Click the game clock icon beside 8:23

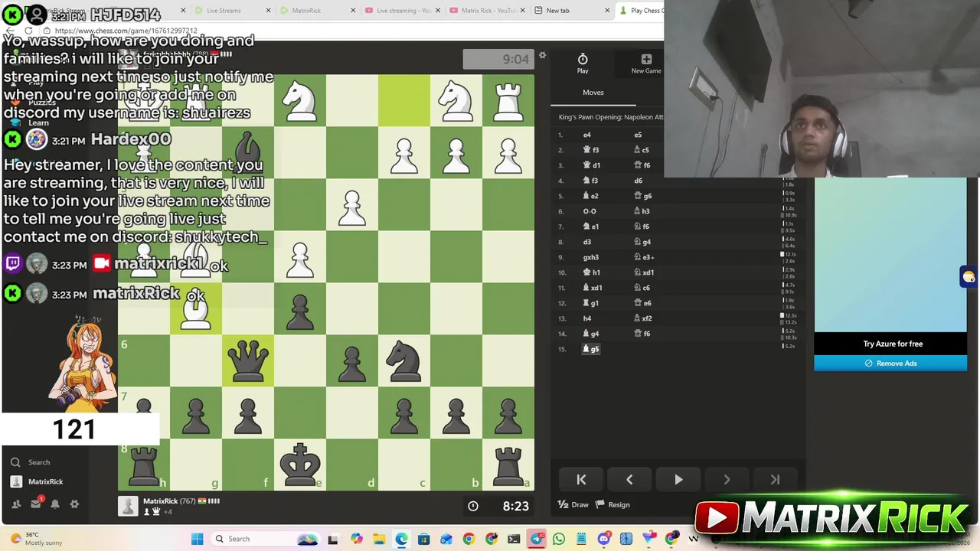473,506
